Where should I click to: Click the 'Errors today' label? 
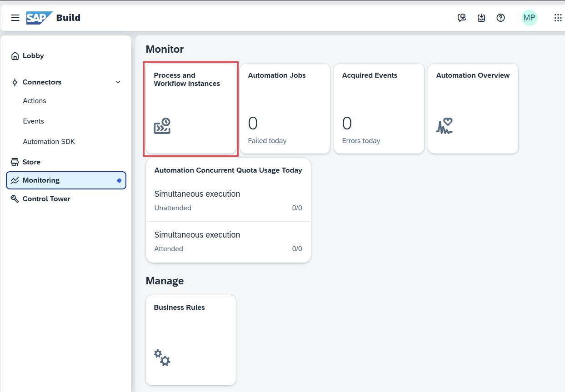click(361, 141)
